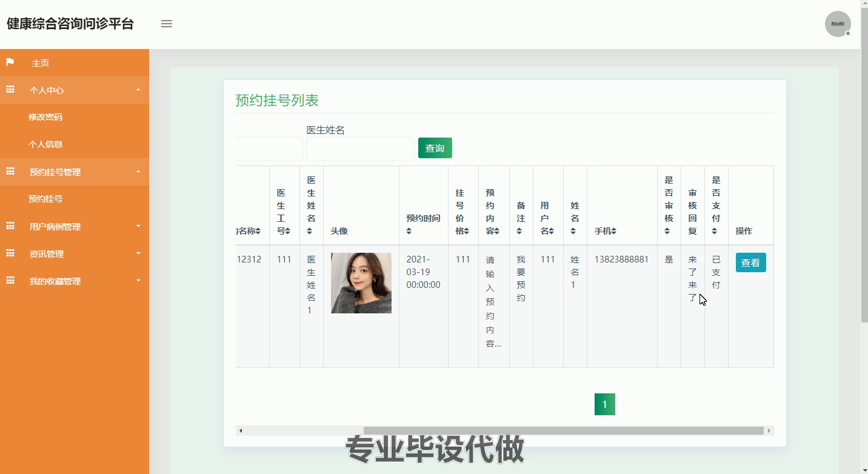
Task: Go to page 1 in pagination
Action: point(605,404)
